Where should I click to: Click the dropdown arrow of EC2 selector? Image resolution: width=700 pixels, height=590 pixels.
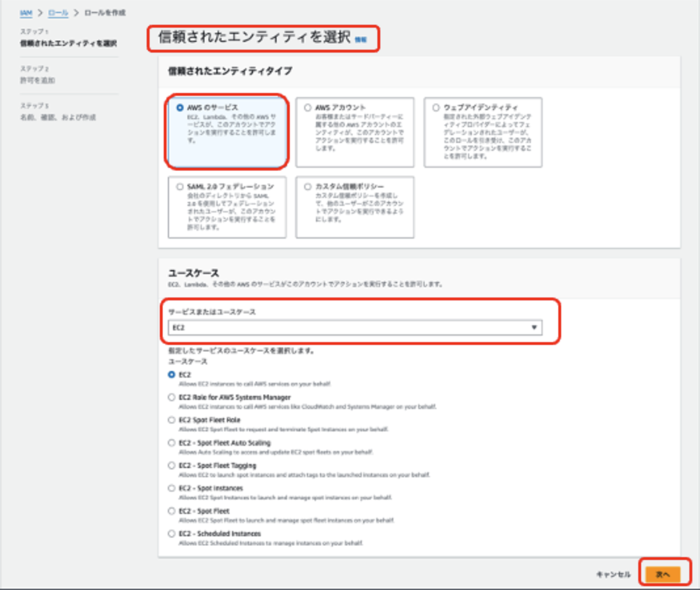pos(534,327)
